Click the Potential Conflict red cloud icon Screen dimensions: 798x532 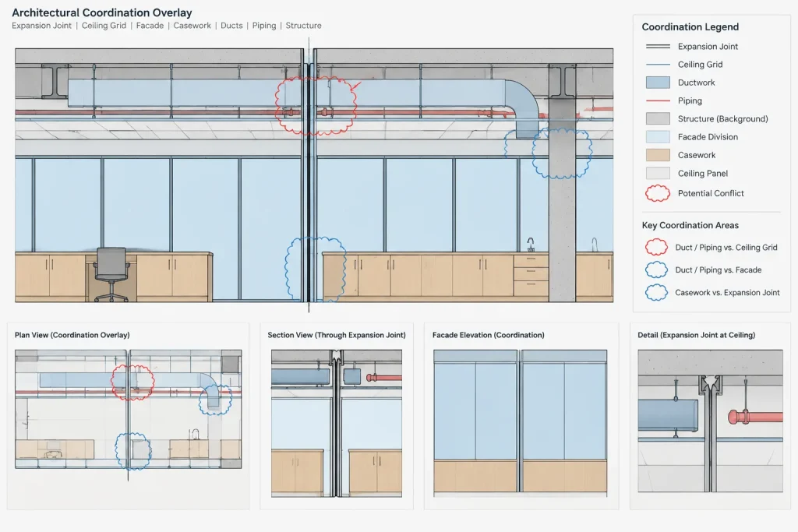click(x=658, y=193)
